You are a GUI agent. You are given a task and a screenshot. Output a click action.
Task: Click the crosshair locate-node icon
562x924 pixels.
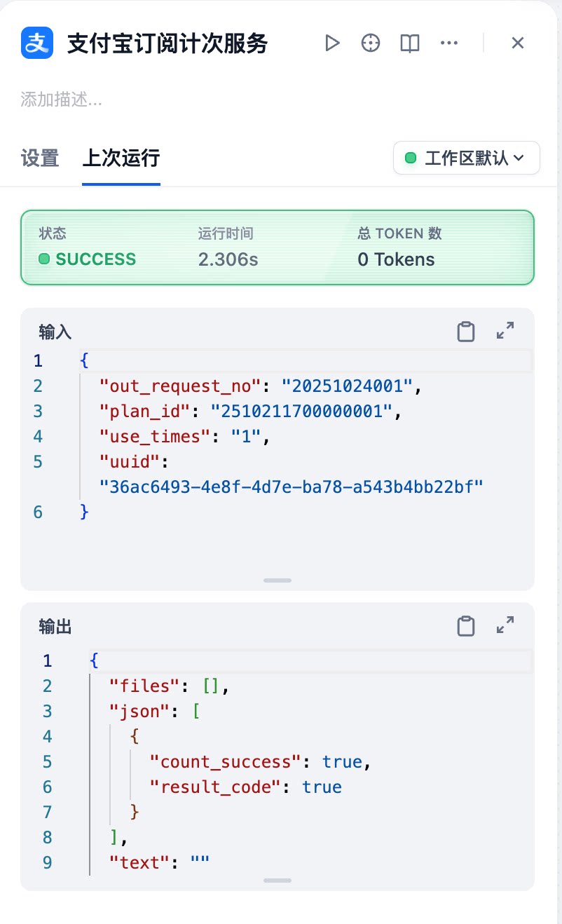pyautogui.click(x=370, y=43)
